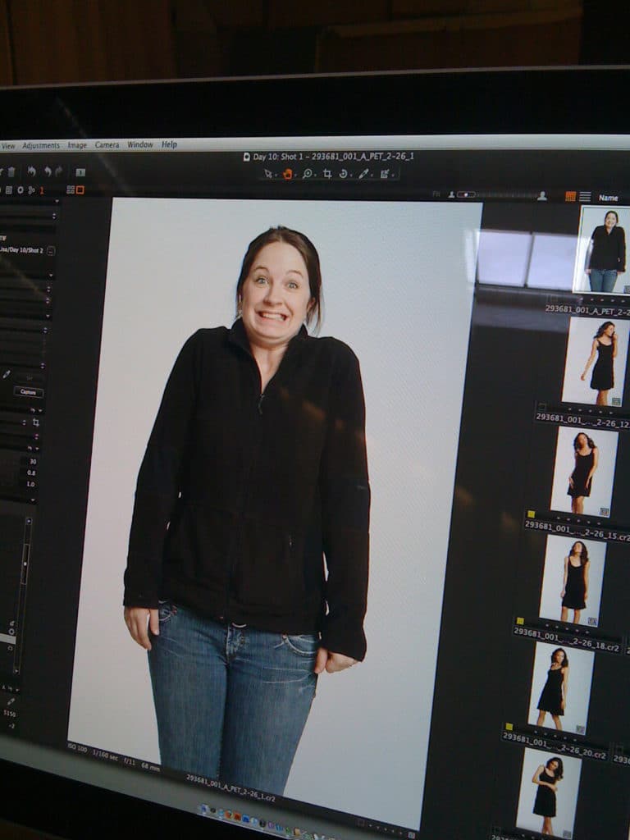The height and width of the screenshot is (840, 630).
Task: Toggle yellow color tag on 2-26_15.cr2
Action: coord(531,514)
